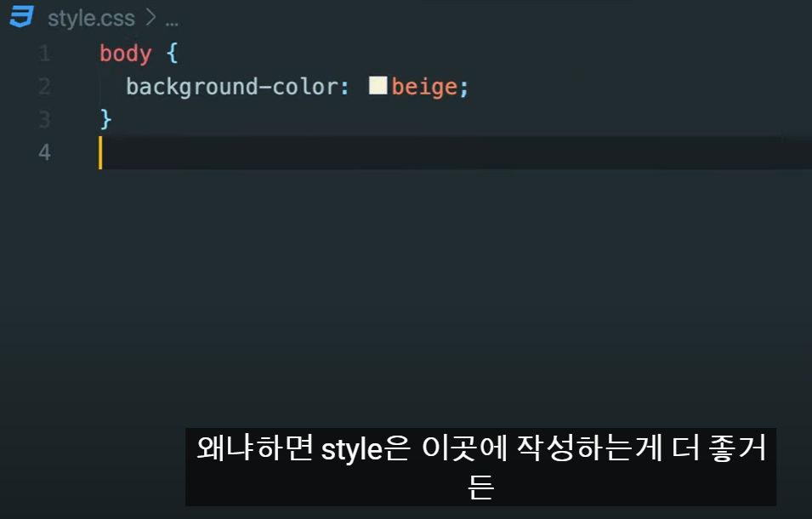Viewport: 812px width, 519px height.
Task: Click the 'body' selector text
Action: pos(125,54)
